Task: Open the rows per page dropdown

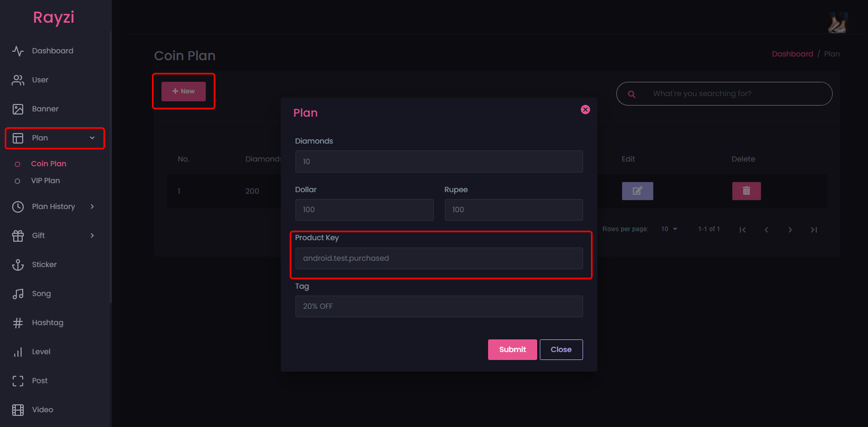Action: (x=669, y=229)
